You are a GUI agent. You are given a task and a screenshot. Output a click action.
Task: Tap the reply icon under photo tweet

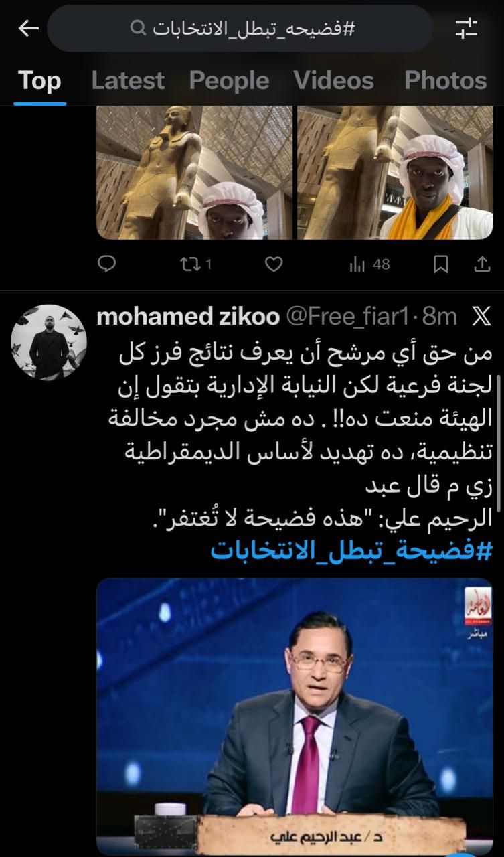coord(107,264)
